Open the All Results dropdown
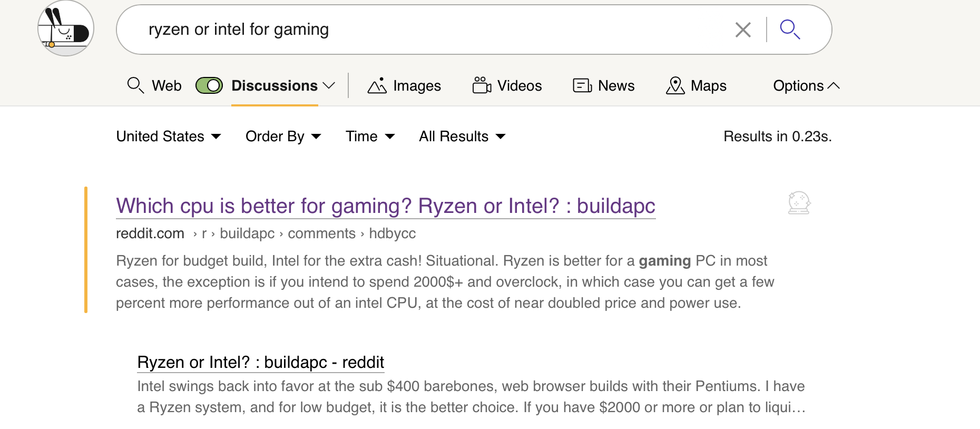The height and width of the screenshot is (429, 980). point(462,136)
